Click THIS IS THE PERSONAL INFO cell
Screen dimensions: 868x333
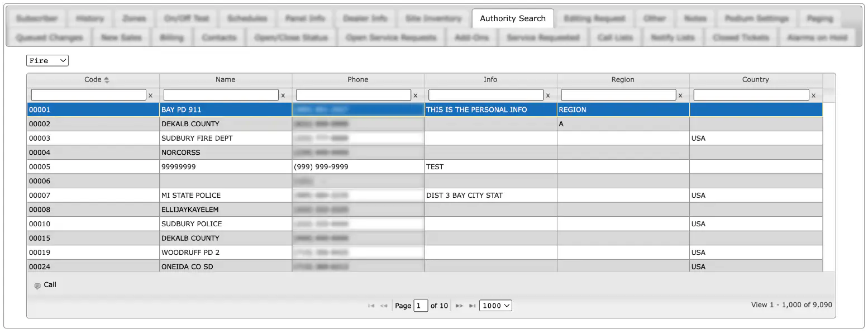pos(490,110)
